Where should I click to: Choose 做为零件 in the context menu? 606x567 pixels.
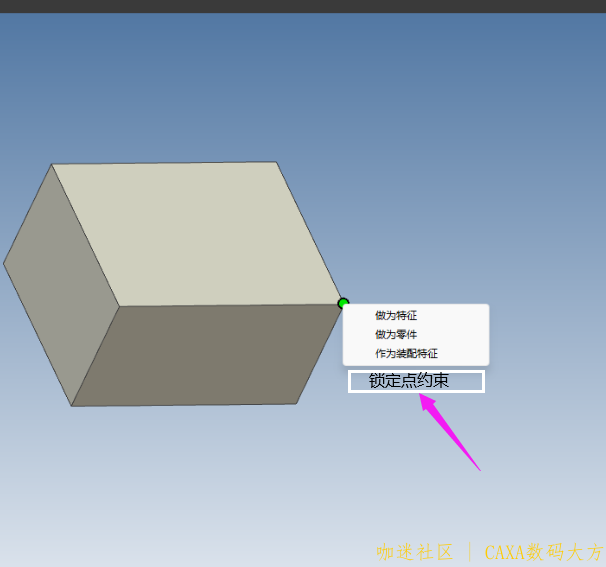click(x=416, y=334)
